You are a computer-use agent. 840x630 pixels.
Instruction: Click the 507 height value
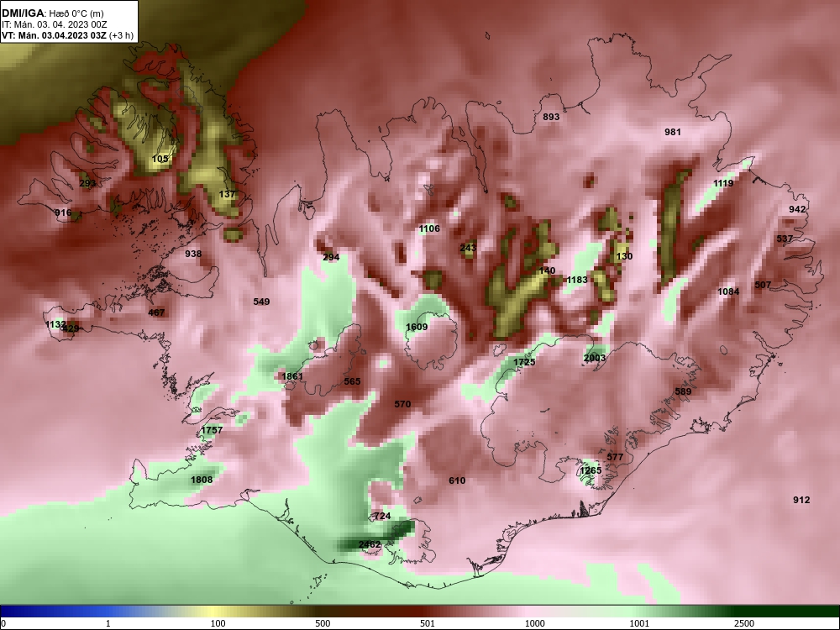763,285
